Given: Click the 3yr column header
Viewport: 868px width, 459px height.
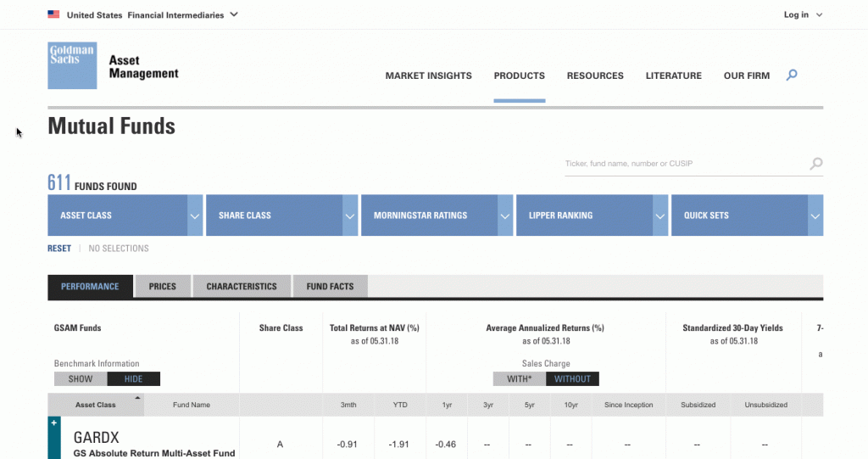Looking at the screenshot, I should (488, 405).
